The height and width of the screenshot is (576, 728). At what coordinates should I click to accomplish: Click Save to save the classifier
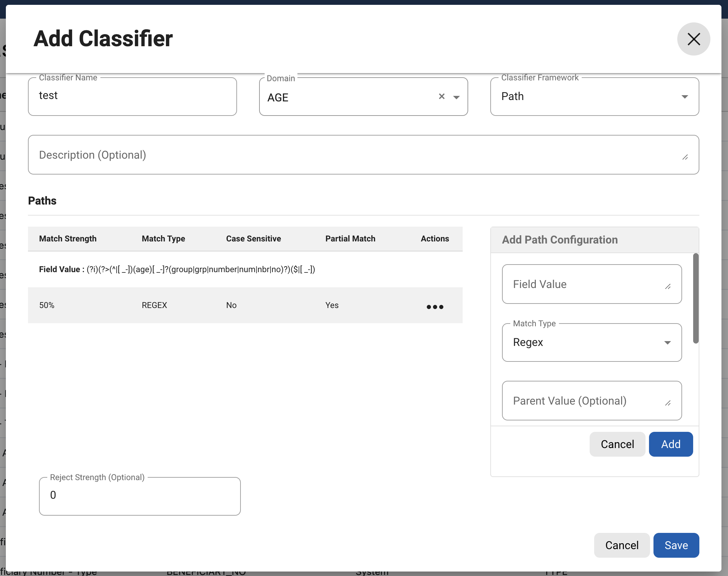pyautogui.click(x=676, y=545)
